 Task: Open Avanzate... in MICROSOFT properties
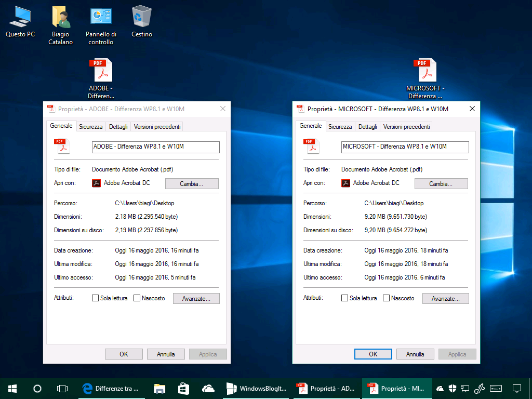coord(445,299)
